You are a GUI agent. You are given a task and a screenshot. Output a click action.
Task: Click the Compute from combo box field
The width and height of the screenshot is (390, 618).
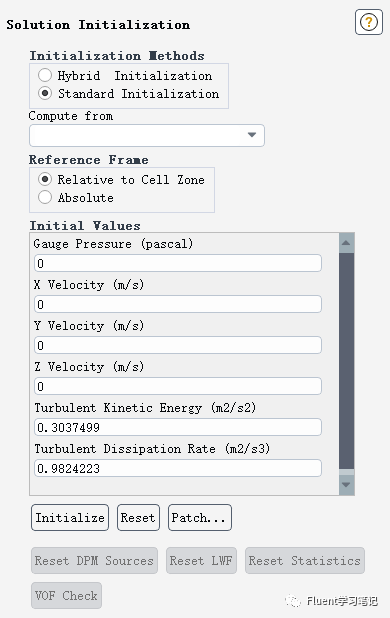[147, 136]
